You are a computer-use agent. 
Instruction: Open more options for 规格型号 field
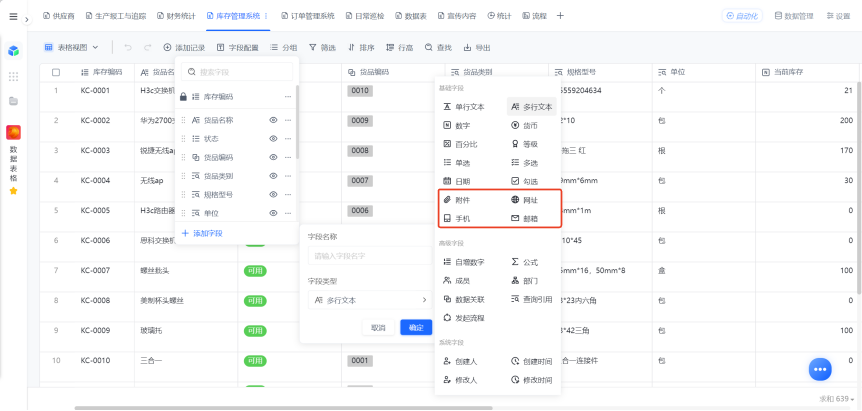pos(288,195)
